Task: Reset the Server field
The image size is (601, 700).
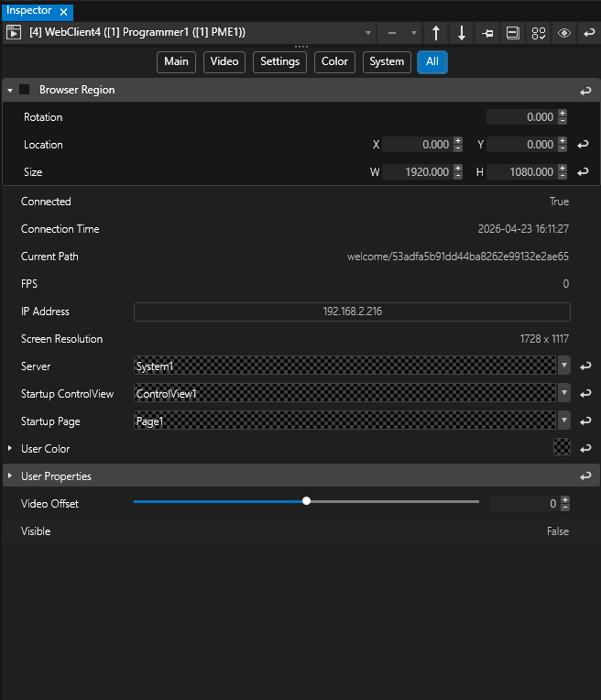Action: [585, 366]
